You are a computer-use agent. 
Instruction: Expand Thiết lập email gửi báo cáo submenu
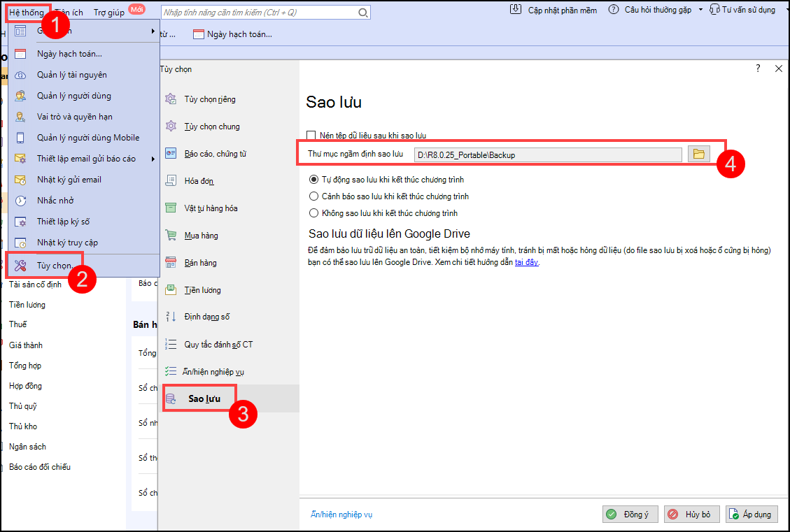click(153, 159)
